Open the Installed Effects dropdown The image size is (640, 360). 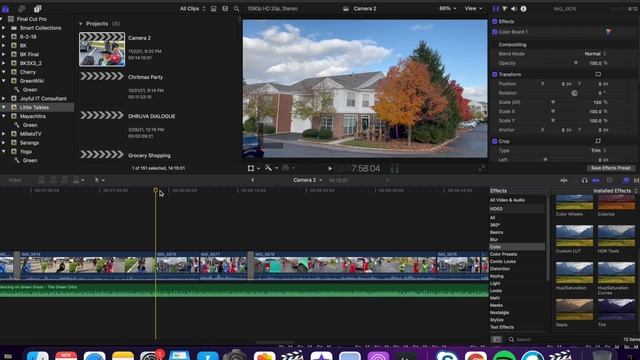(x=615, y=191)
